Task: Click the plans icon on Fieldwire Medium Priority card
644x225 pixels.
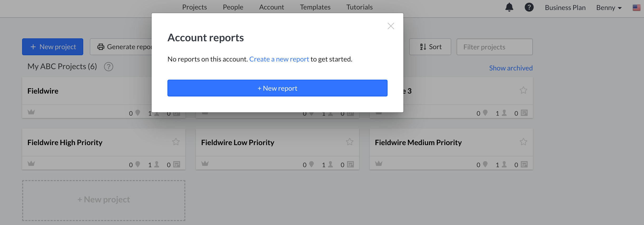Action: click(x=524, y=165)
